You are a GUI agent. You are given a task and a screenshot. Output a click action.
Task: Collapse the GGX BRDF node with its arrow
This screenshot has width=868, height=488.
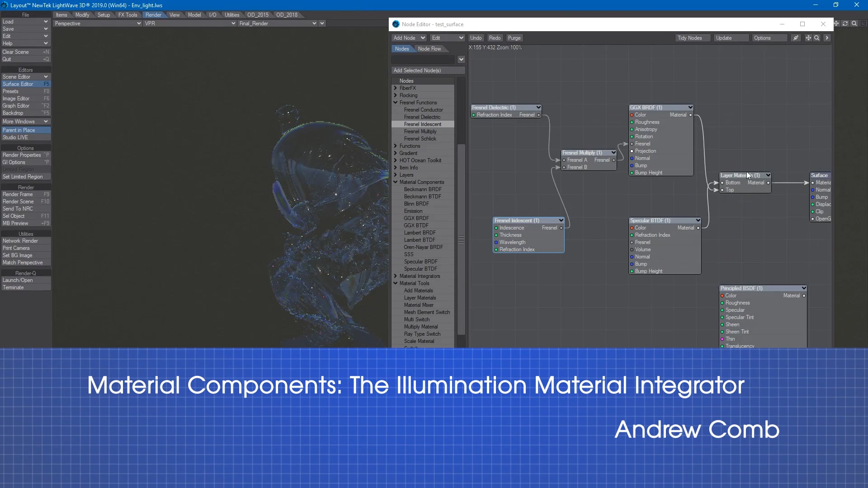coord(690,108)
